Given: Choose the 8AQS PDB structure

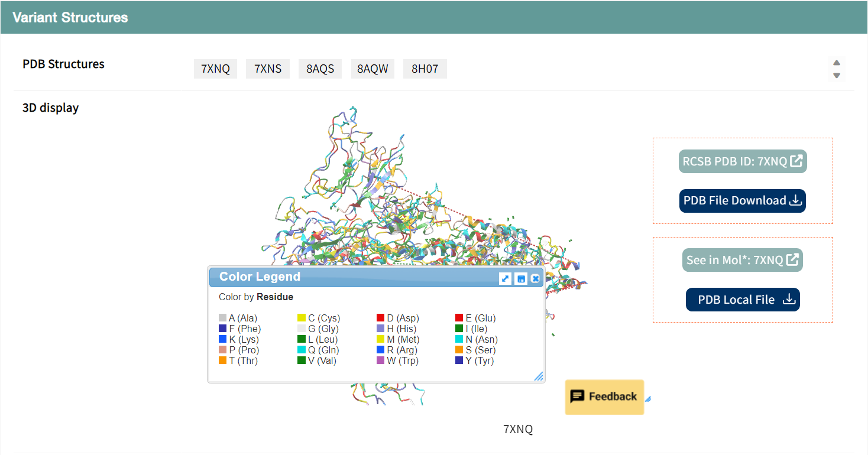Looking at the screenshot, I should tap(320, 69).
